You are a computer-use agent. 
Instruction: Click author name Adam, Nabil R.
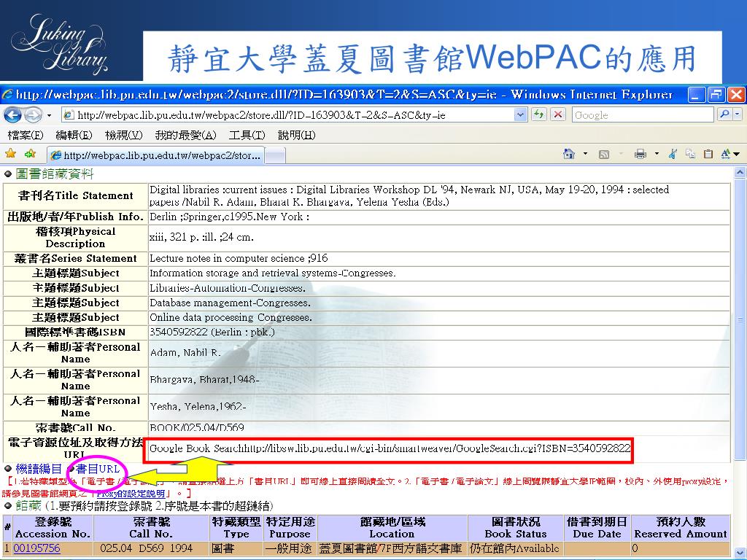click(x=185, y=353)
